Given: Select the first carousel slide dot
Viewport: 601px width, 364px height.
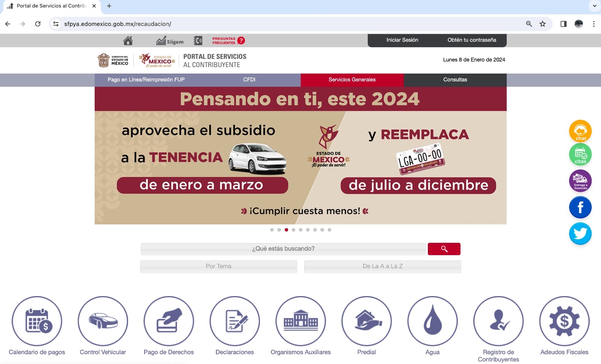Looking at the screenshot, I should 272,230.
